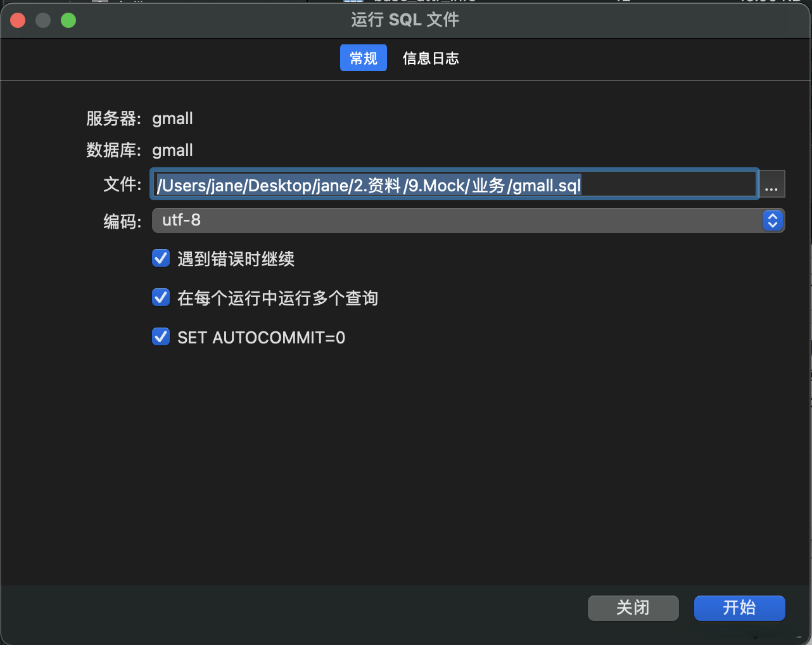Disable the 遇到错误时继续 checkbox
812x645 pixels.
[x=161, y=258]
